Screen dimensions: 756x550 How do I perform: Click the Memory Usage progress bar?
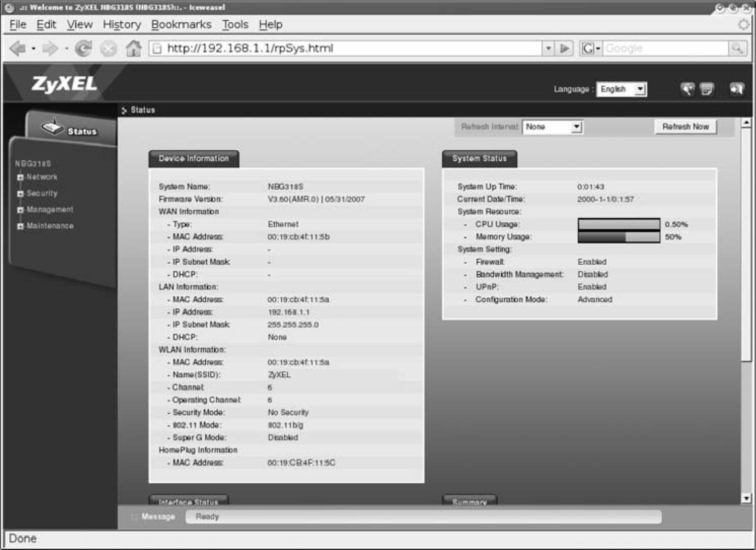pyautogui.click(x=619, y=237)
